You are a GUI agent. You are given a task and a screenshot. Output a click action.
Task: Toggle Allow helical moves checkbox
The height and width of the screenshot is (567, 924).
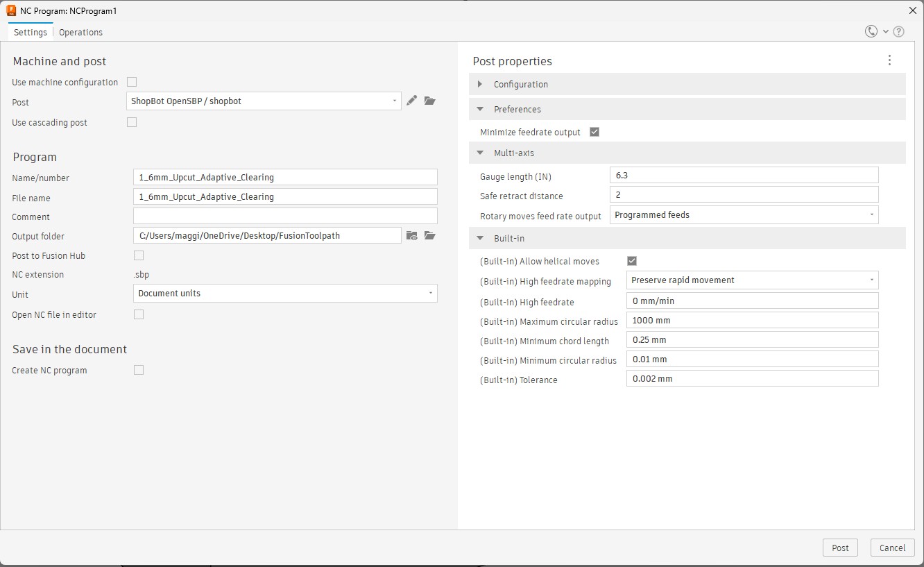(632, 261)
